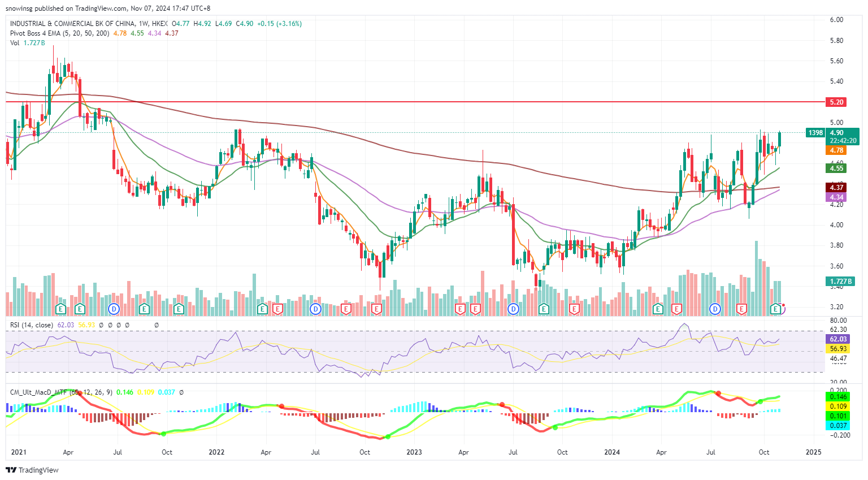The height and width of the screenshot is (480, 868).
Task: Click the 2025 label on the time axis
Action: (813, 452)
